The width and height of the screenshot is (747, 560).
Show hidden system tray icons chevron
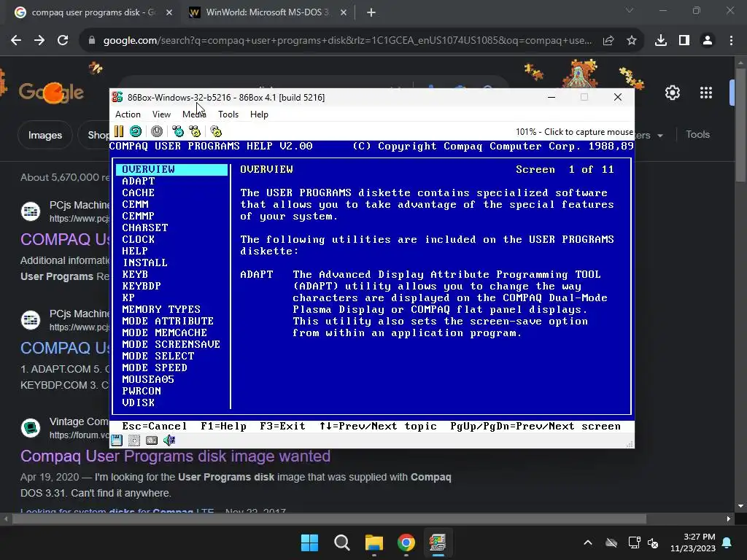tap(588, 542)
